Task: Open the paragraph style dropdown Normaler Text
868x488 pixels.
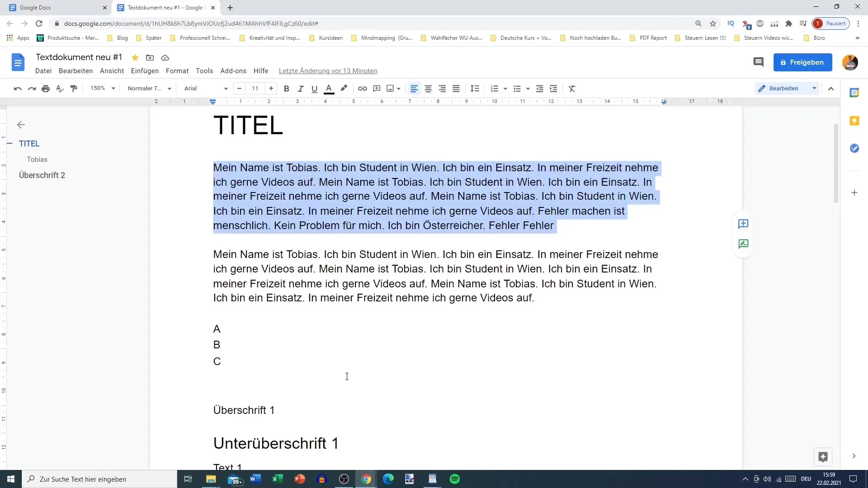Action: [149, 88]
